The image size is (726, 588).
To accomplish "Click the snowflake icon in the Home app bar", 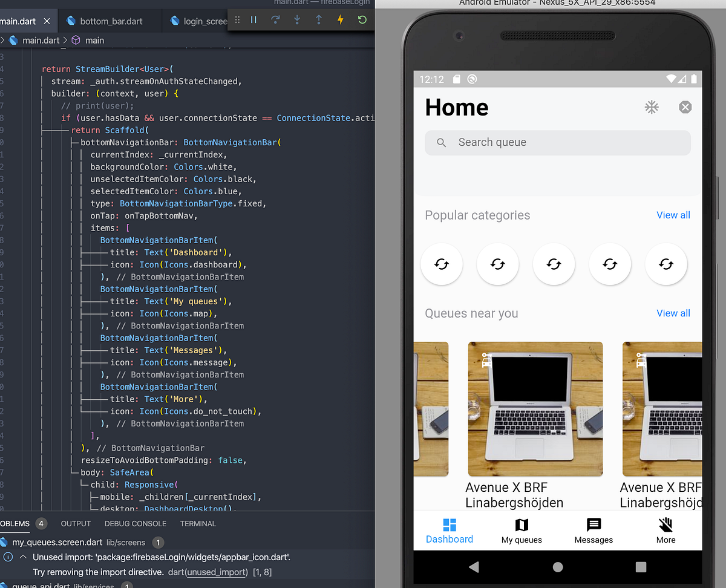I will tap(651, 107).
